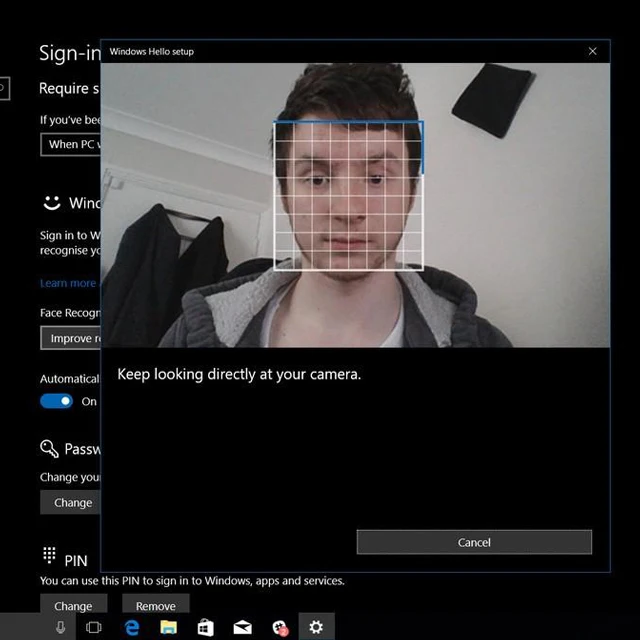Image resolution: width=640 pixels, height=640 pixels.
Task: Click the 'Windows Hello setup' title text
Action: click(x=151, y=51)
